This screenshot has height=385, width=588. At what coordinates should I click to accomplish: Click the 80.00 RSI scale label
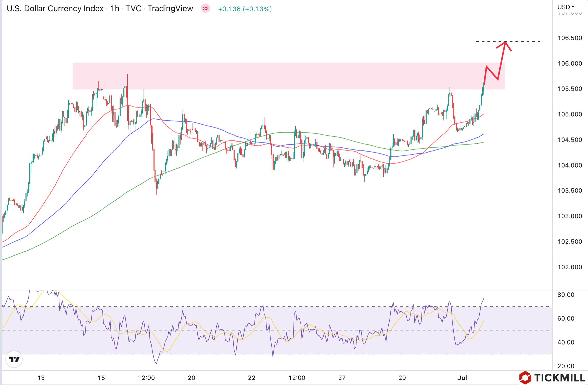tap(566, 295)
